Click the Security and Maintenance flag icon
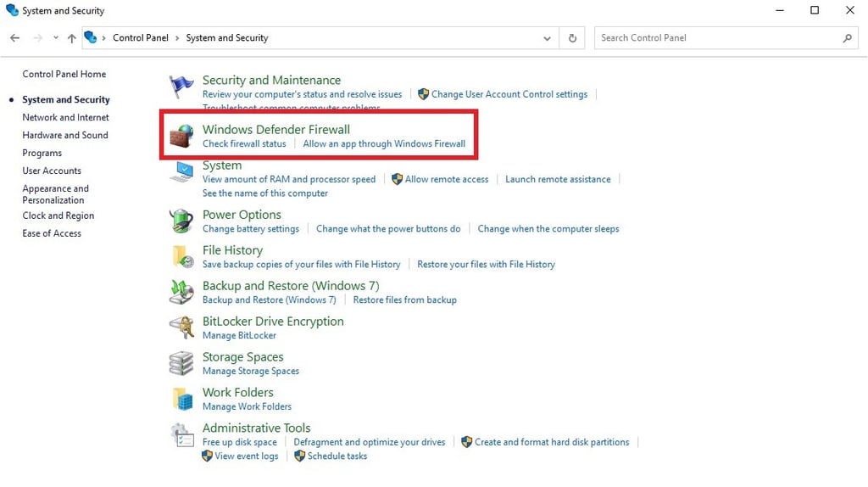Screen dimensions: 868x487 pyautogui.click(x=181, y=87)
